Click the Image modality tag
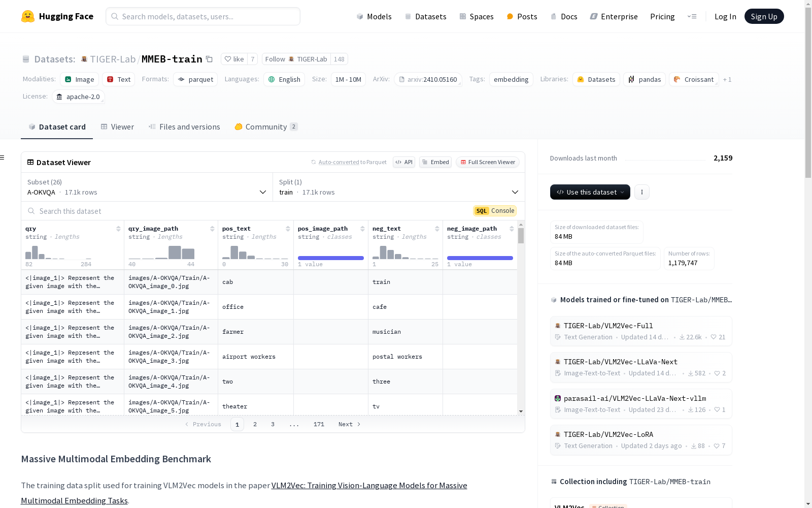 [80, 79]
